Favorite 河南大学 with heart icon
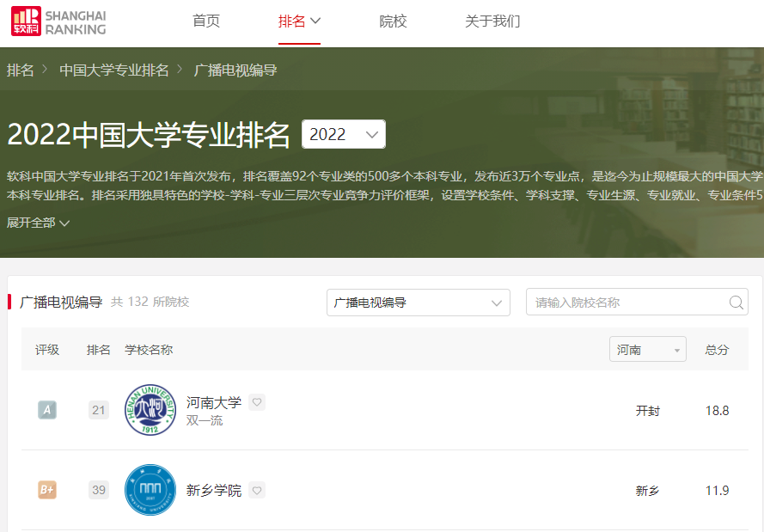Image resolution: width=764 pixels, height=532 pixels. tap(257, 402)
